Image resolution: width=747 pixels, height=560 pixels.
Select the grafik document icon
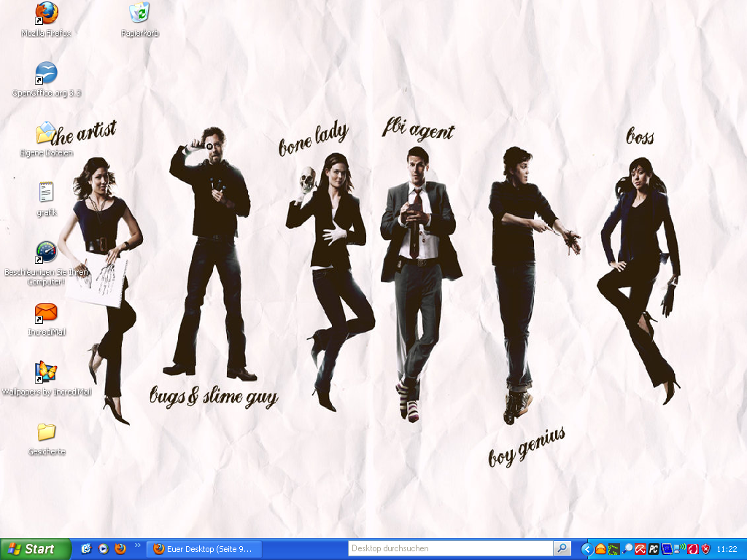(x=46, y=199)
